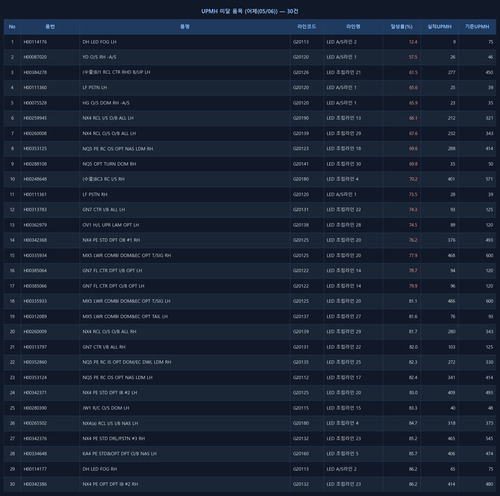Click part number H00087020
This screenshot has width=500, height=496.
[35, 57]
